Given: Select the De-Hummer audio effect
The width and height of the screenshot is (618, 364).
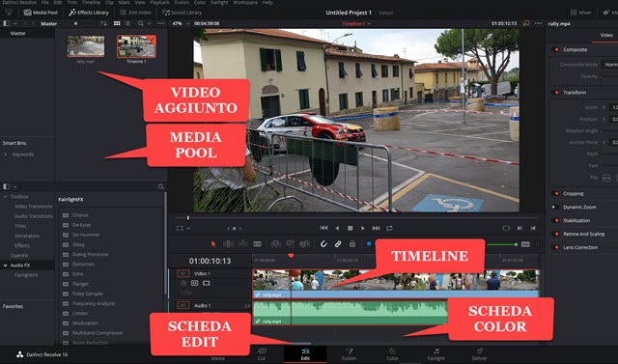Looking at the screenshot, I should pos(86,235).
